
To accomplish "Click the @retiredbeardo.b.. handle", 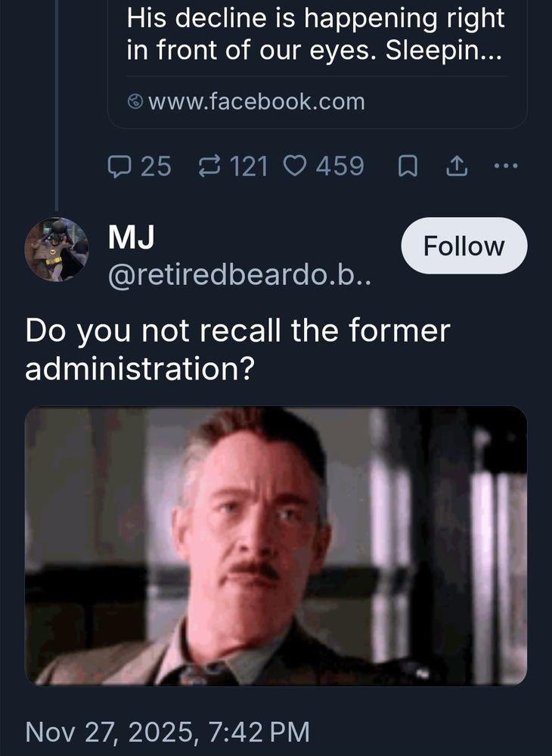I will (x=240, y=276).
